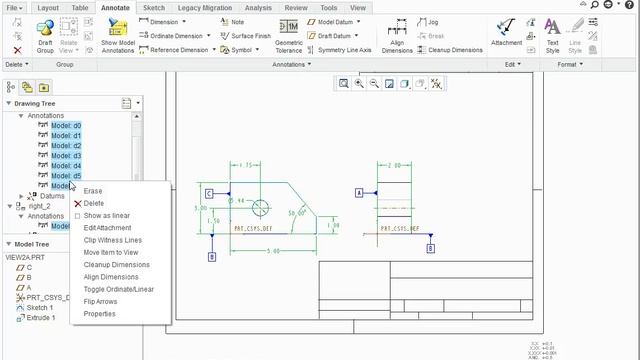Open the File menu

click(14, 8)
